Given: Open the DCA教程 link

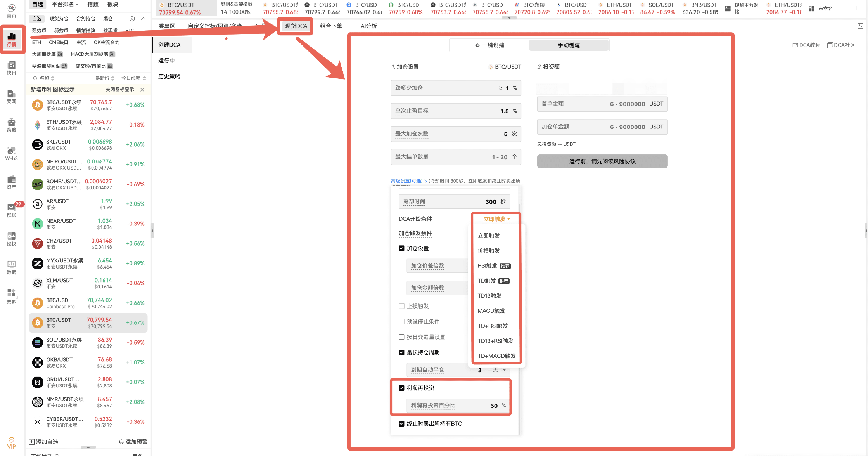Looking at the screenshot, I should 806,45.
